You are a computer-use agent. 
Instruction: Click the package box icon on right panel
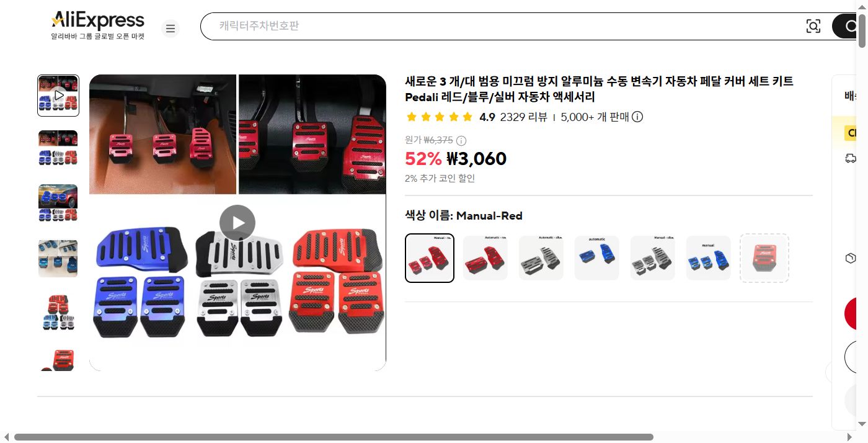pos(851,258)
